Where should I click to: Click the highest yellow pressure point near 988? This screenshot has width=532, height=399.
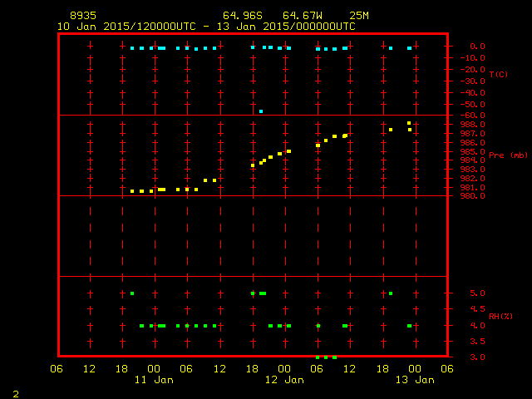409,123
